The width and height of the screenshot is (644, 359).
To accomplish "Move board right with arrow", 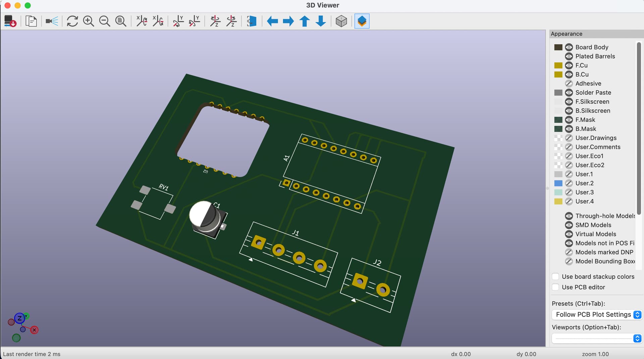I will click(x=288, y=21).
